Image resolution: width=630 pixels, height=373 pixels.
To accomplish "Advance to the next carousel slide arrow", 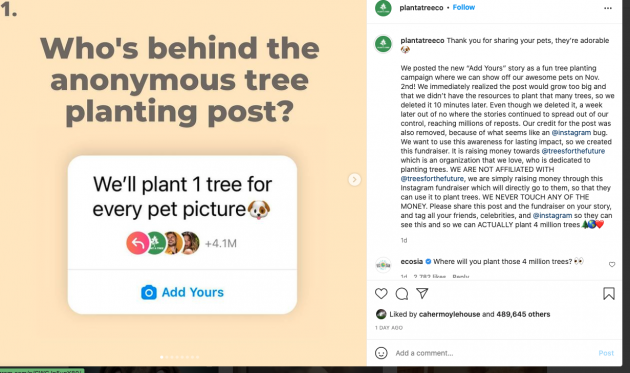I will pyautogui.click(x=354, y=179).
